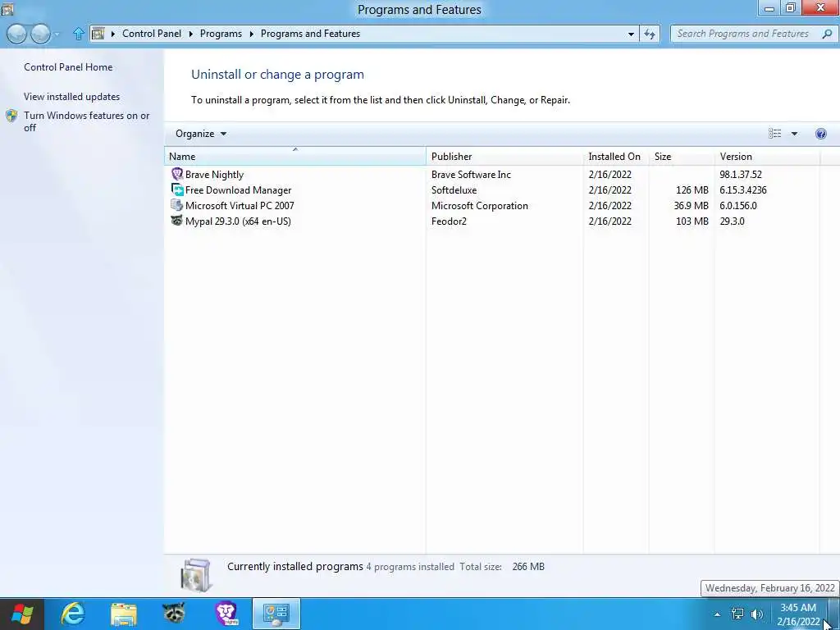The height and width of the screenshot is (630, 840).
Task: Click Control Panel in the breadcrumb
Action: point(152,33)
